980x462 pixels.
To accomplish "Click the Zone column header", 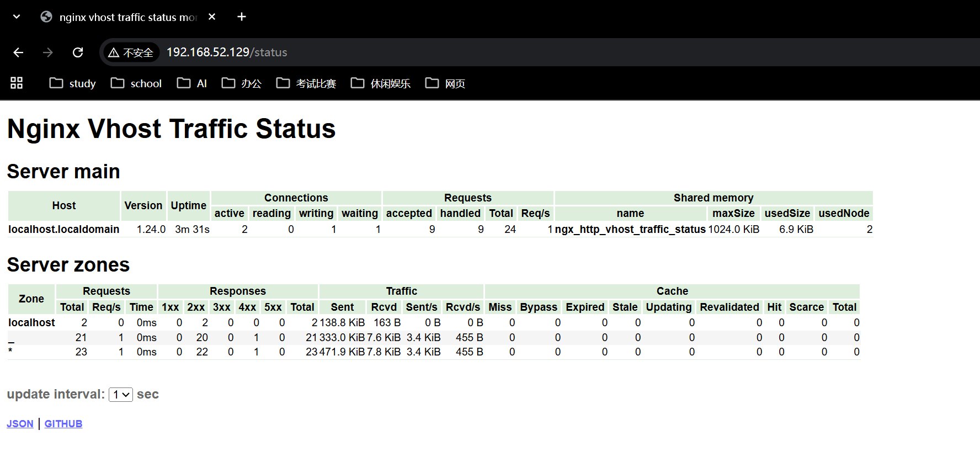I will 31,299.
